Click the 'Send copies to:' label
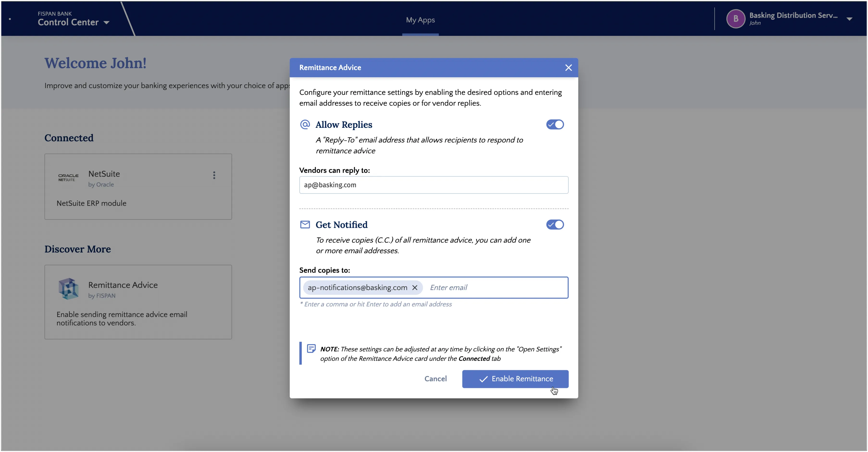Viewport: 868px width, 452px height. [x=325, y=271]
